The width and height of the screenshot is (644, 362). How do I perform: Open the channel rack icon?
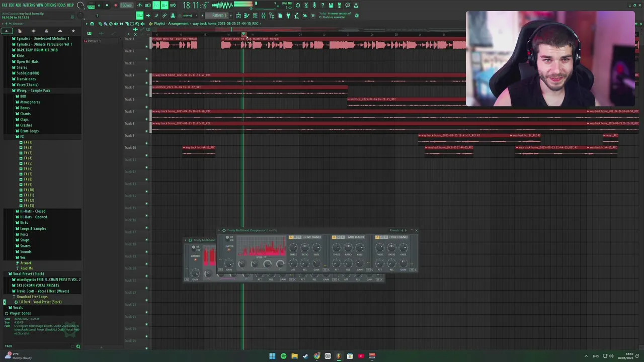255,15
